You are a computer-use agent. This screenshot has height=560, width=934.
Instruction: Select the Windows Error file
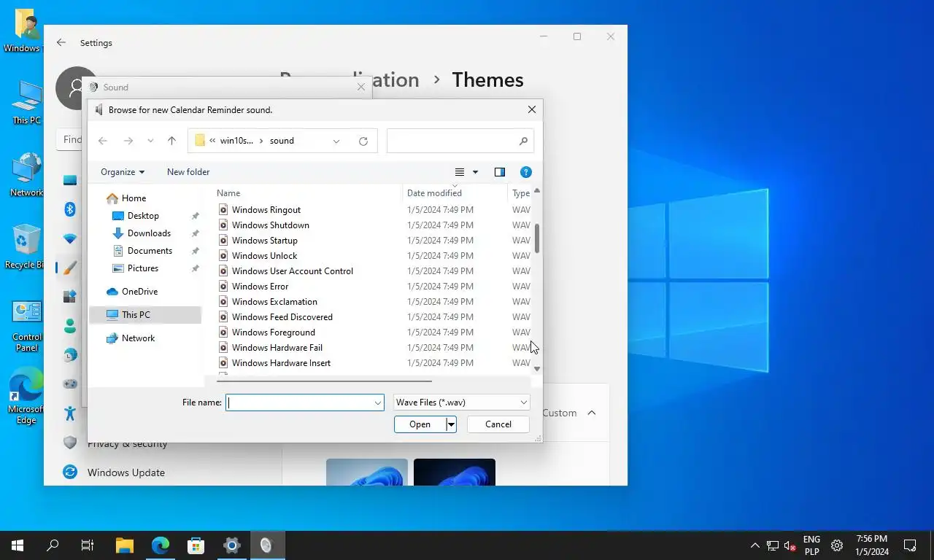pos(260,287)
